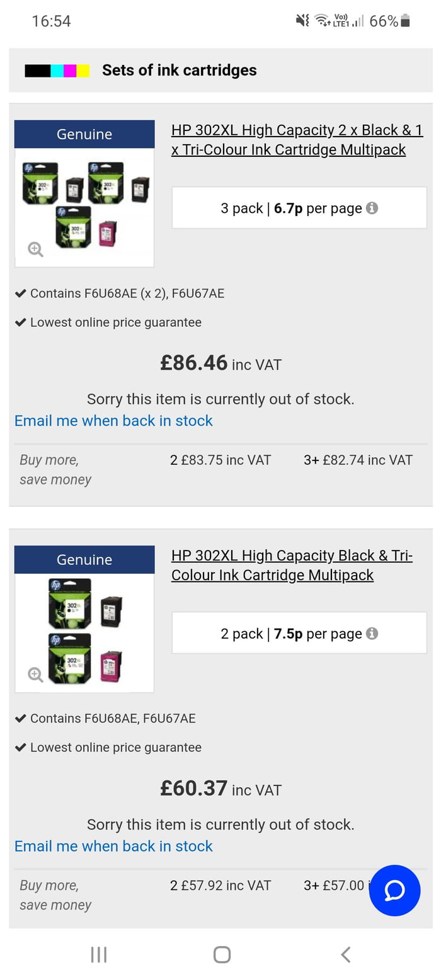Image resolution: width=441 pixels, height=980 pixels.
Task: Open the zoom magnifier on the 2-pack product image
Action: [x=35, y=675]
